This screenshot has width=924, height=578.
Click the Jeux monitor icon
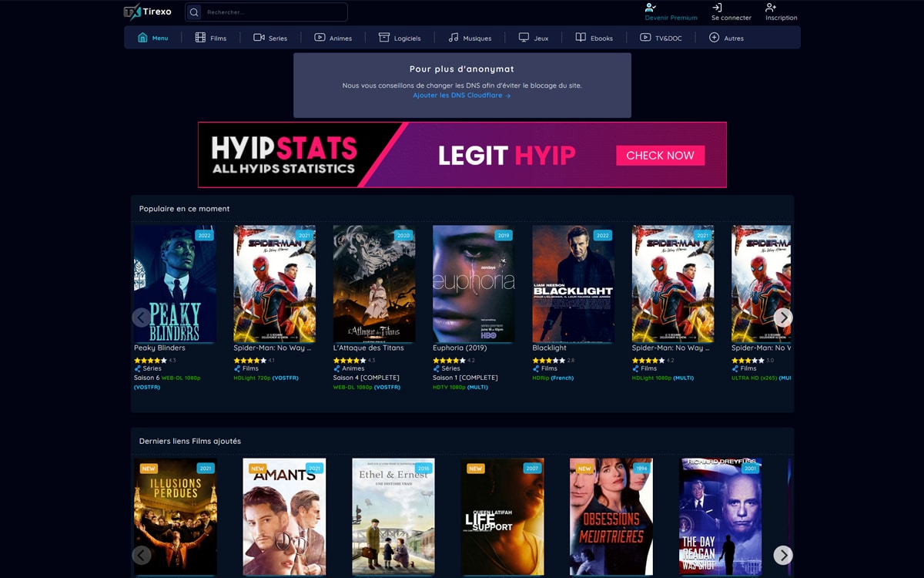pos(524,38)
